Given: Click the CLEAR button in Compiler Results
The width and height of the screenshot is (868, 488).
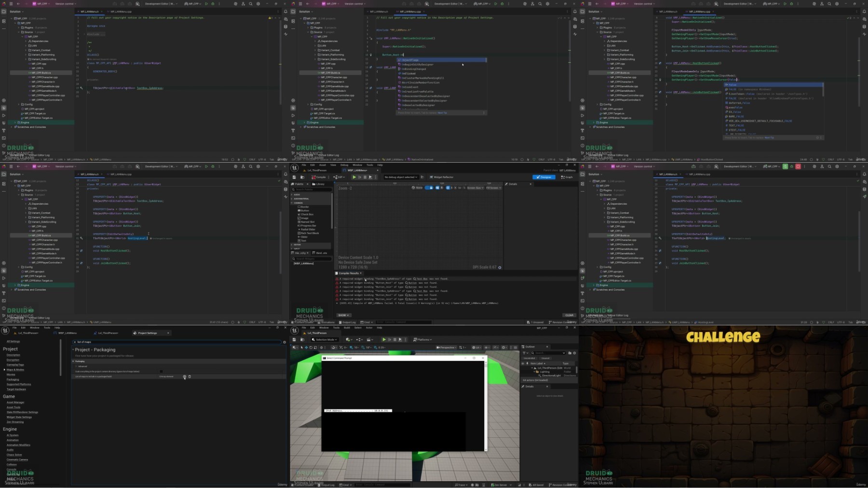Looking at the screenshot, I should (570, 315).
